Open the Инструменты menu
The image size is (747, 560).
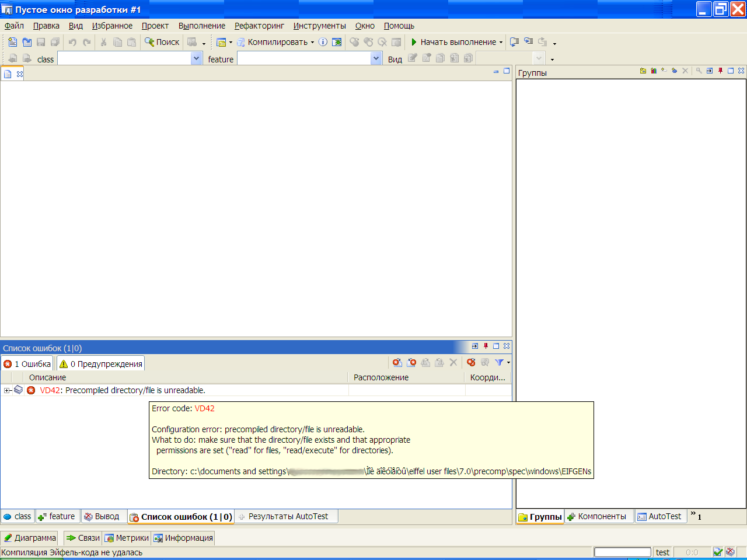(x=319, y=26)
